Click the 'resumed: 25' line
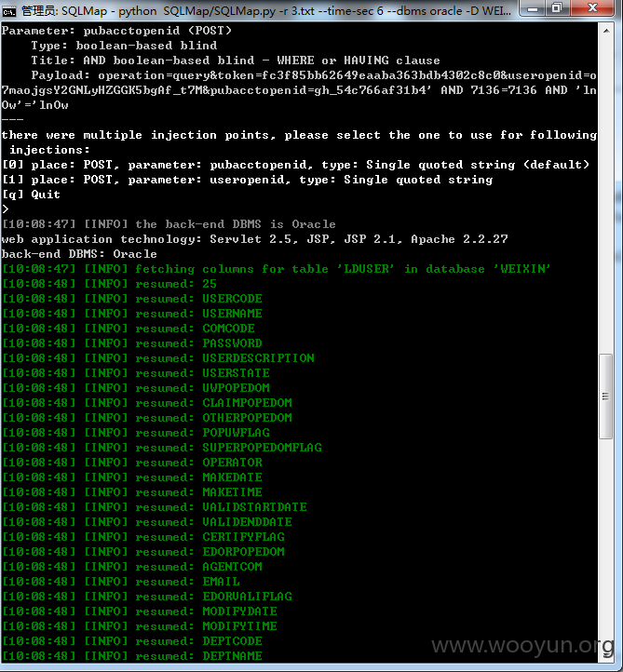623x672 pixels. click(109, 284)
